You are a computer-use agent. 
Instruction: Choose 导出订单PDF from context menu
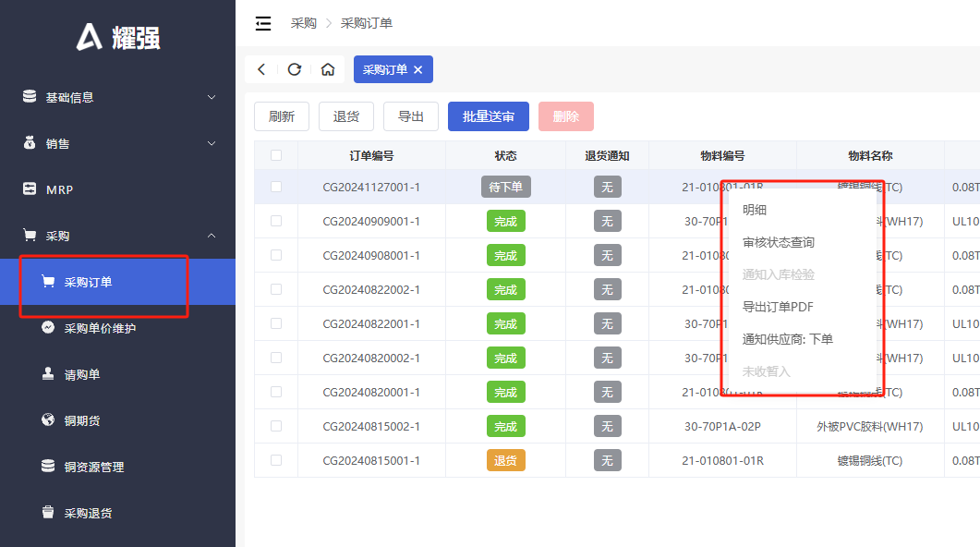tap(778, 307)
